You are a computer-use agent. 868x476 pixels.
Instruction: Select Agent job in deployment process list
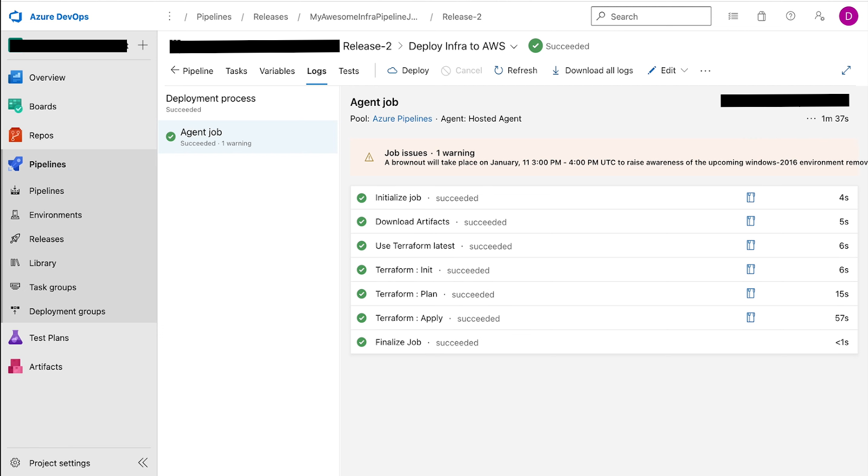(x=248, y=137)
